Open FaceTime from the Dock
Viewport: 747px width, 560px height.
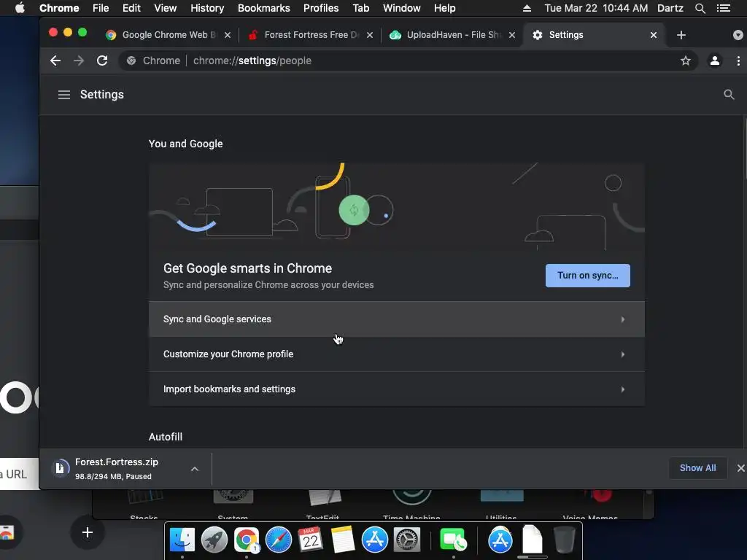452,540
